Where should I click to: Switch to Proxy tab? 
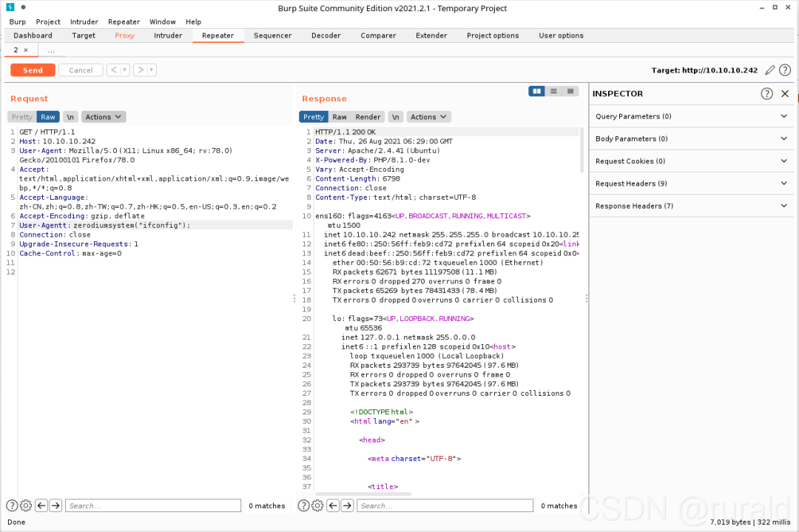click(x=124, y=36)
